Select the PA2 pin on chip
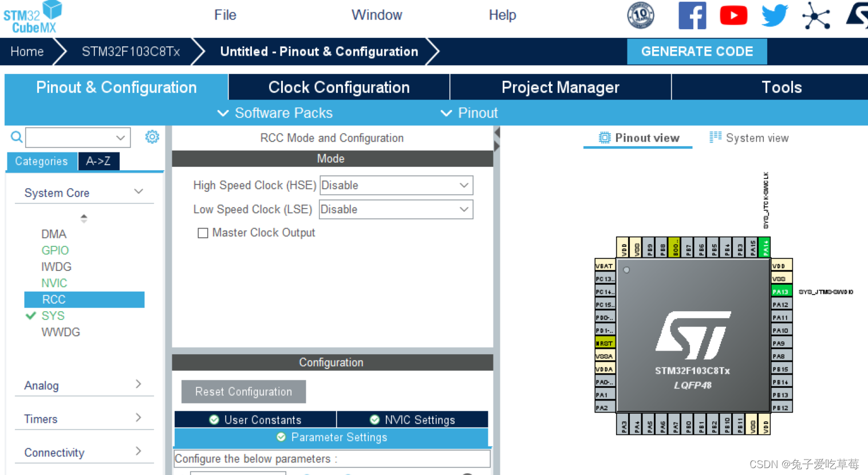Screen dimensions: 868x475 [605, 407]
